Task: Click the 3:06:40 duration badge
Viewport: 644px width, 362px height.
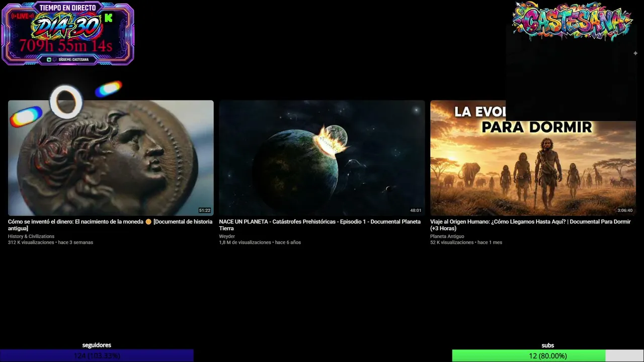Action: point(625,210)
